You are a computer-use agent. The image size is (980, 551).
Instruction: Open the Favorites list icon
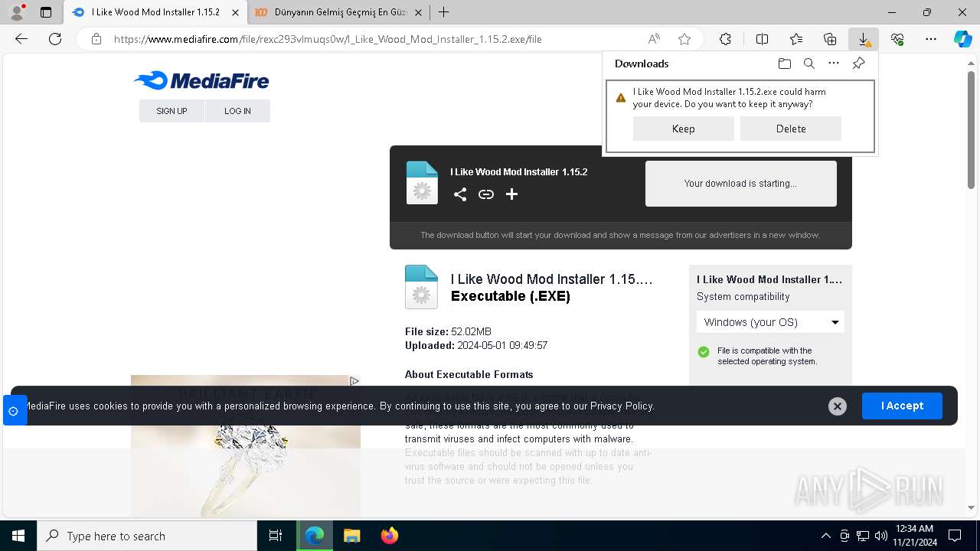point(796,39)
